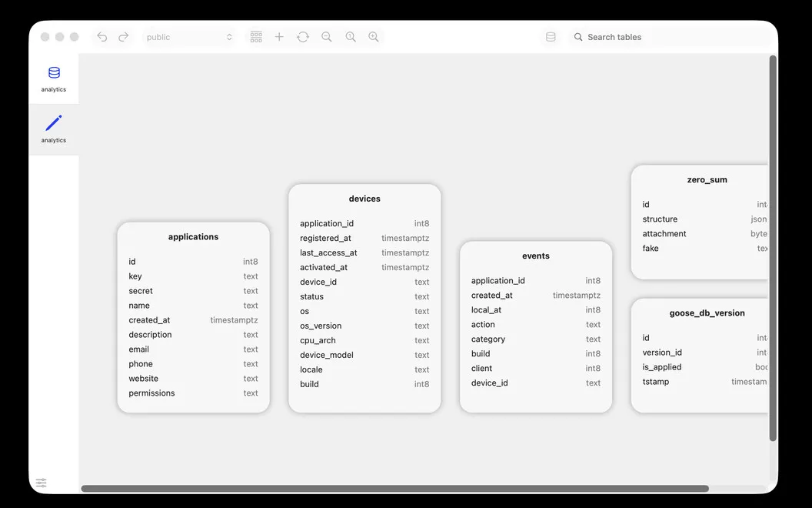The width and height of the screenshot is (812, 508).
Task: Select the analytics pencil editor sidebar item
Action: [x=54, y=129]
